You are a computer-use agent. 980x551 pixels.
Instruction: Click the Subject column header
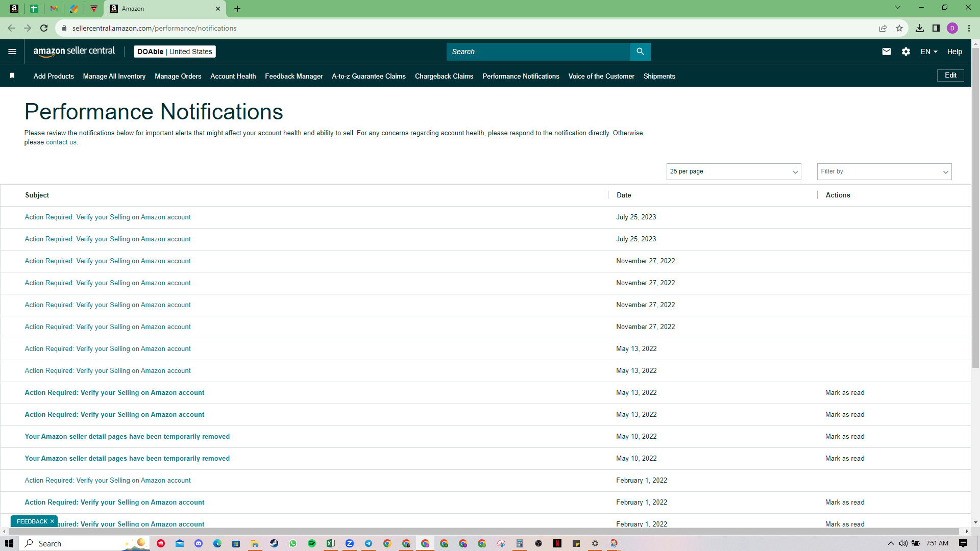pyautogui.click(x=37, y=195)
